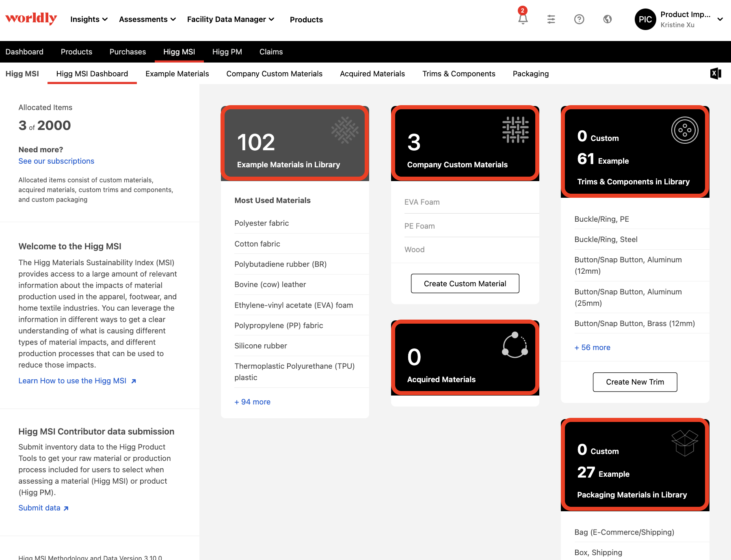
Task: Expand the Assessments menu
Action: (x=147, y=19)
